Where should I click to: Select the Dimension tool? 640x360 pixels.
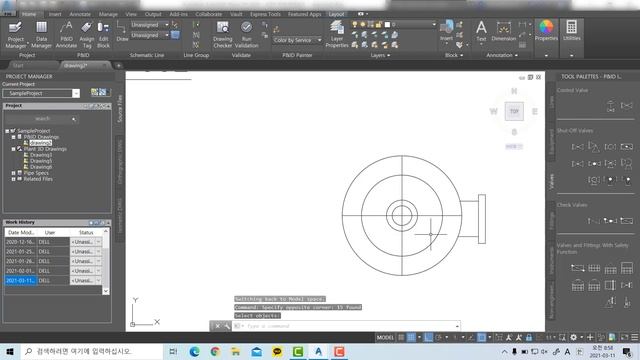pyautogui.click(x=504, y=31)
